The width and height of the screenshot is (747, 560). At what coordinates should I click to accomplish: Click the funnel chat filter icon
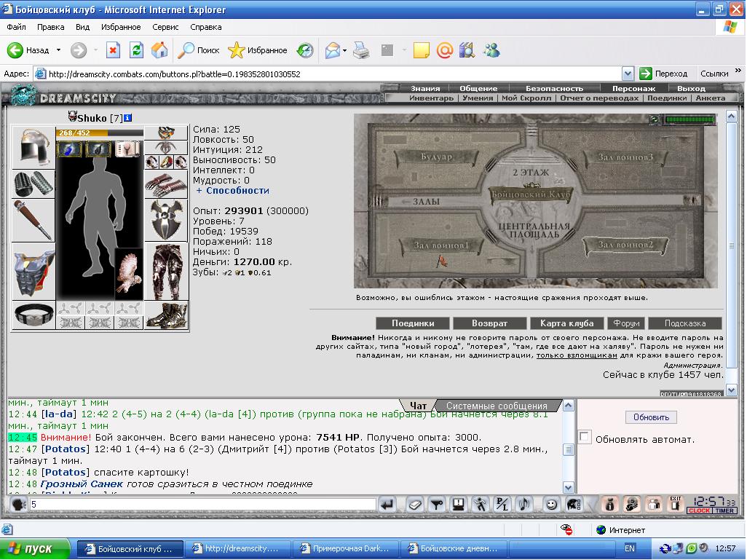tap(436, 504)
